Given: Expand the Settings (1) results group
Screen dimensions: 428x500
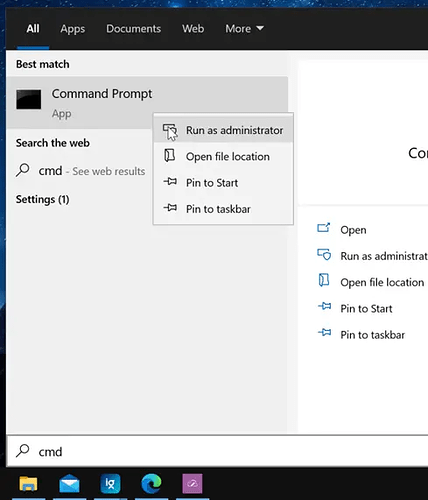Looking at the screenshot, I should pyautogui.click(x=43, y=199).
